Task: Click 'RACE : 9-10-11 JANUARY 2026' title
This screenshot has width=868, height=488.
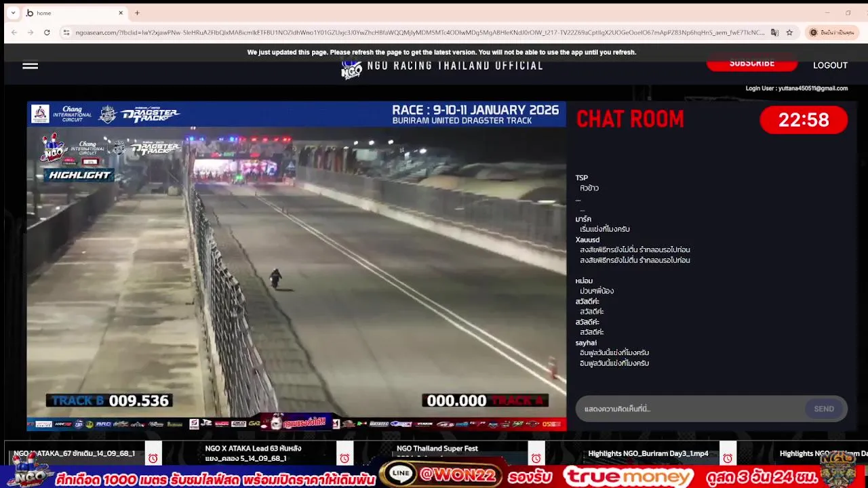Action: click(475, 110)
